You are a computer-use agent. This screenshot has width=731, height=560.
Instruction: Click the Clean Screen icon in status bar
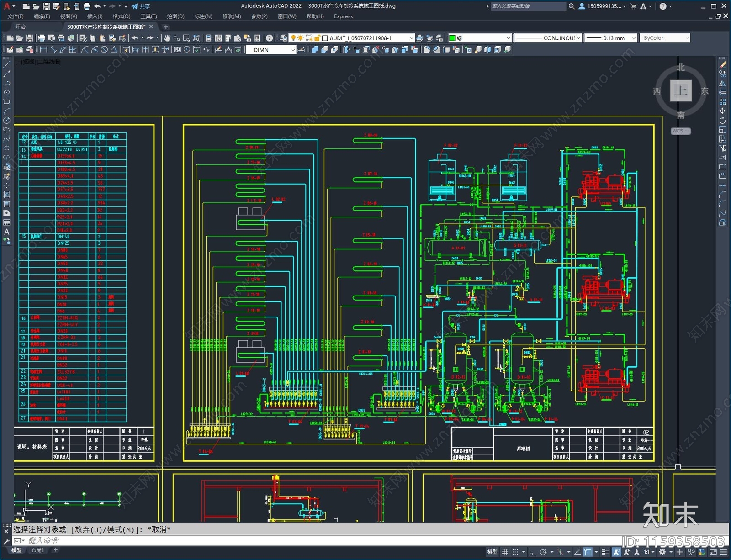(713, 552)
